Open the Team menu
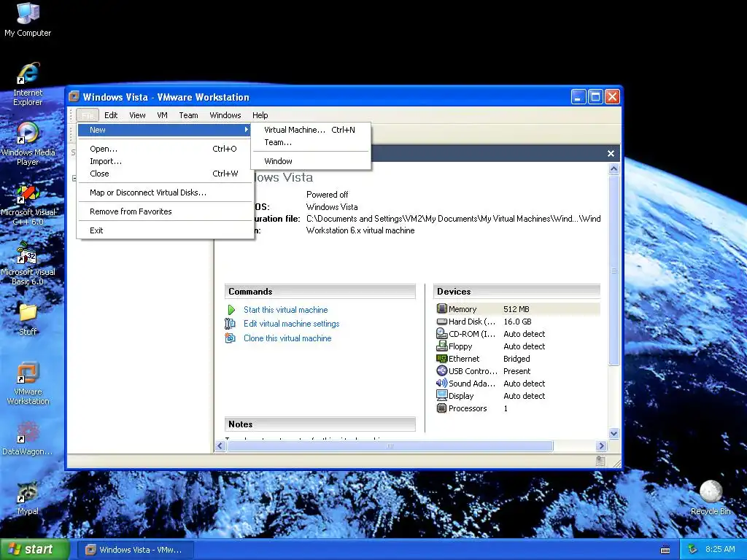 coord(188,114)
